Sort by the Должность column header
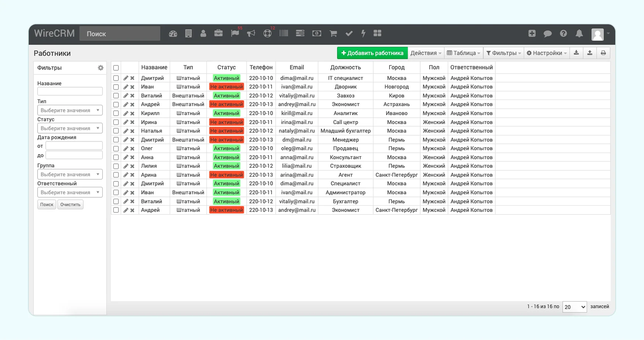 click(x=346, y=67)
